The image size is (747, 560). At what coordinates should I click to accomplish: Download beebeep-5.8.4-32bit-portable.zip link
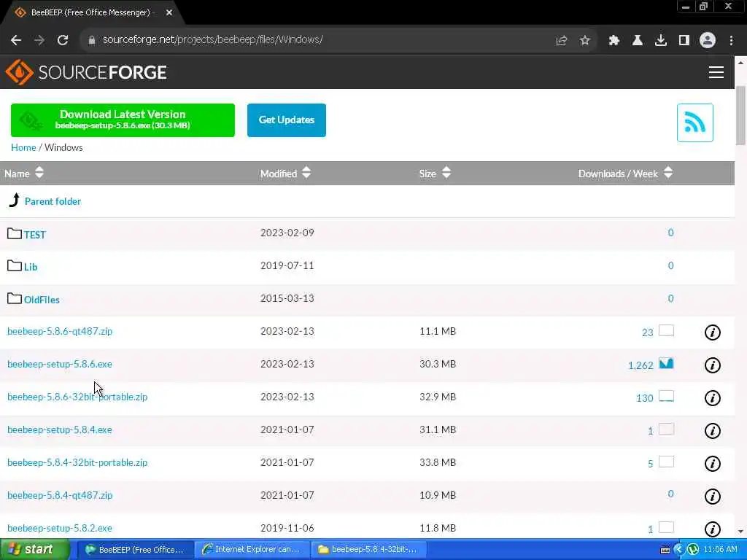77,463
